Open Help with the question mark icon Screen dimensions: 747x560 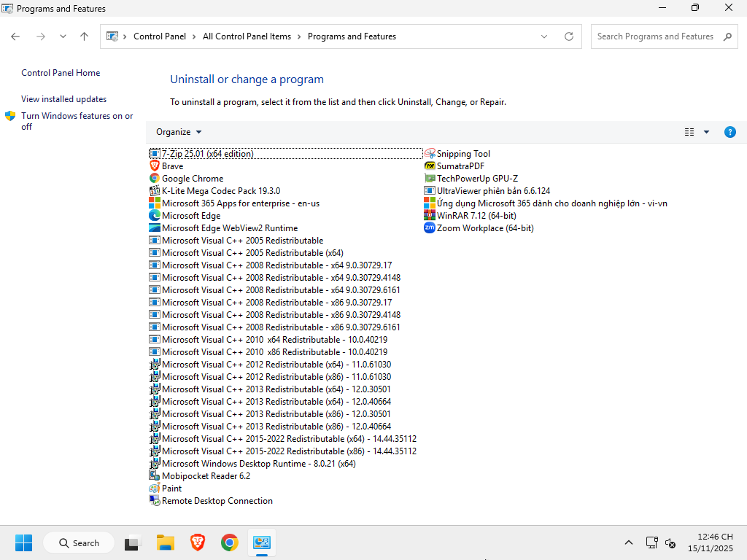click(x=730, y=132)
